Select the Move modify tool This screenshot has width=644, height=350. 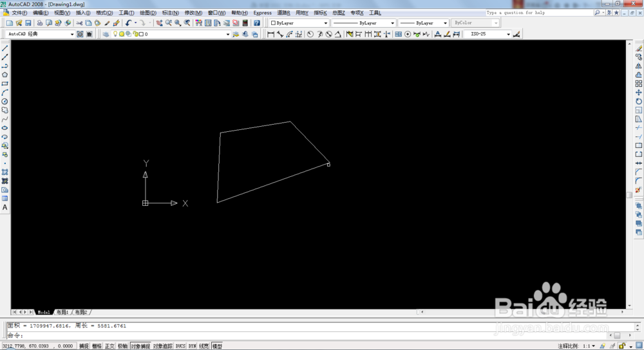639,92
